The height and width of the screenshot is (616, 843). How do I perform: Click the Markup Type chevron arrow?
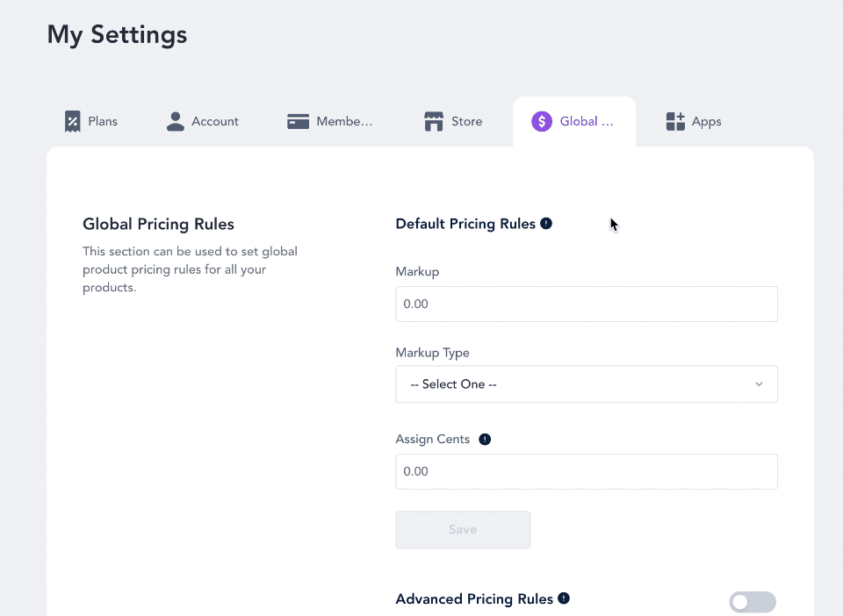759,384
